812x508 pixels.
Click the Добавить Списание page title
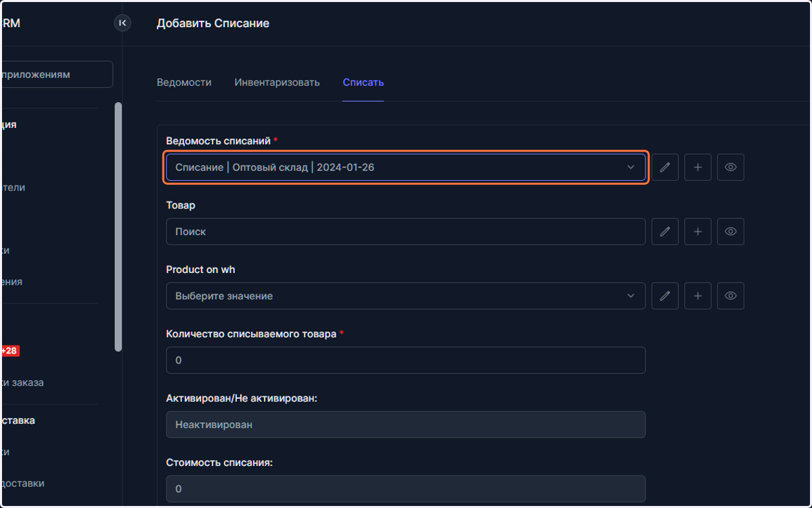(x=213, y=23)
